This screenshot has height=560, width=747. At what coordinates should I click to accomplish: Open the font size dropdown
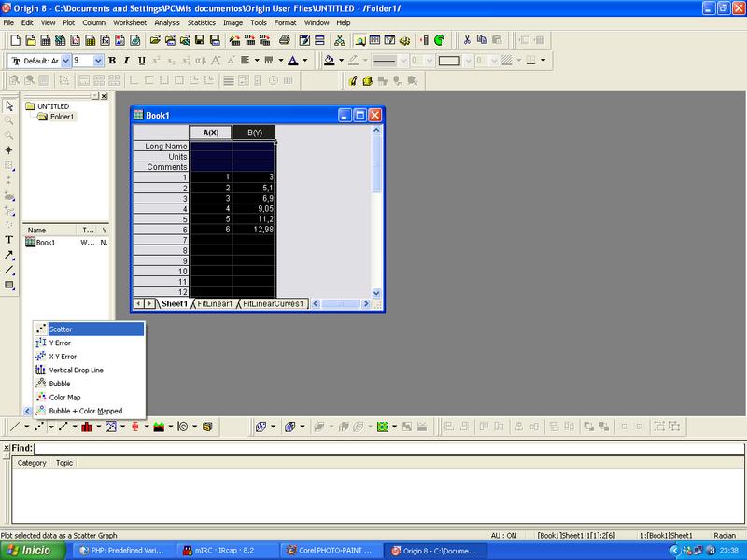pos(97,61)
